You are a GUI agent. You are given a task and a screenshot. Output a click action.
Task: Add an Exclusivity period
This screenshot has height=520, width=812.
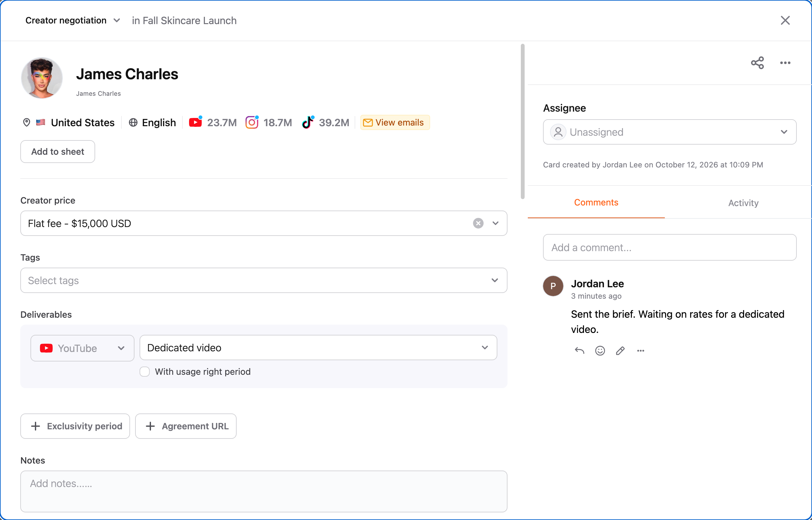[75, 426]
